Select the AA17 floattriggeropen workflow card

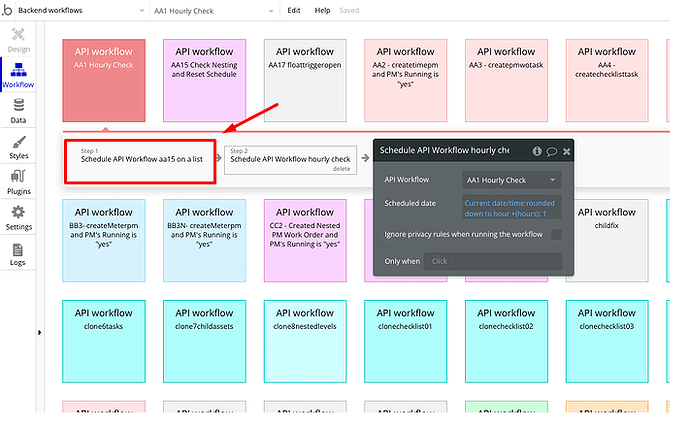coord(305,80)
